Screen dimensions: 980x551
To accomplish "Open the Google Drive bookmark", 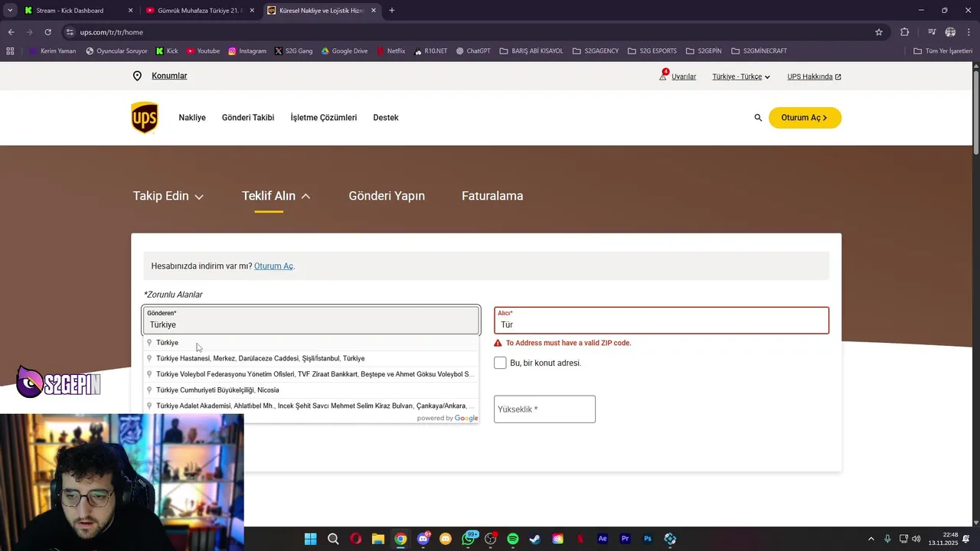I will coord(345,51).
